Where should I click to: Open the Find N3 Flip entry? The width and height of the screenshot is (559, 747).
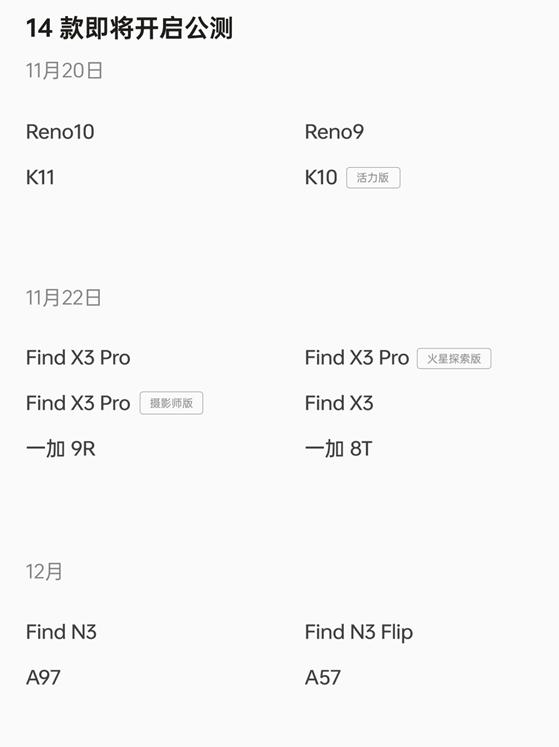[359, 633]
